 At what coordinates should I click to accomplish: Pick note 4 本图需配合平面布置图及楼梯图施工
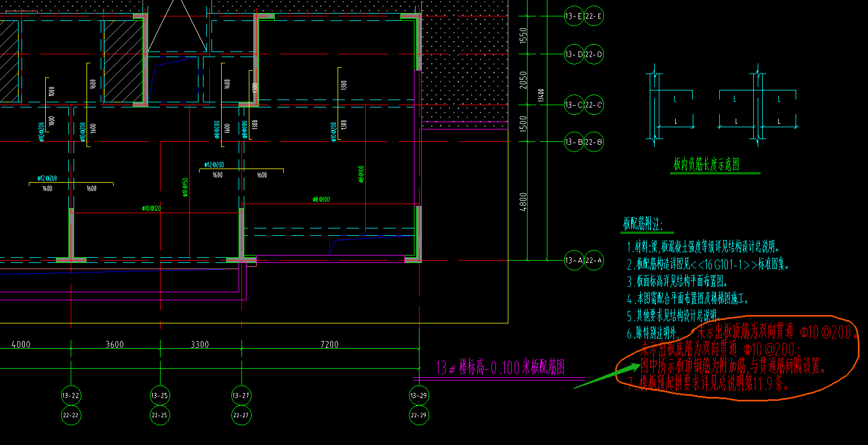688,298
